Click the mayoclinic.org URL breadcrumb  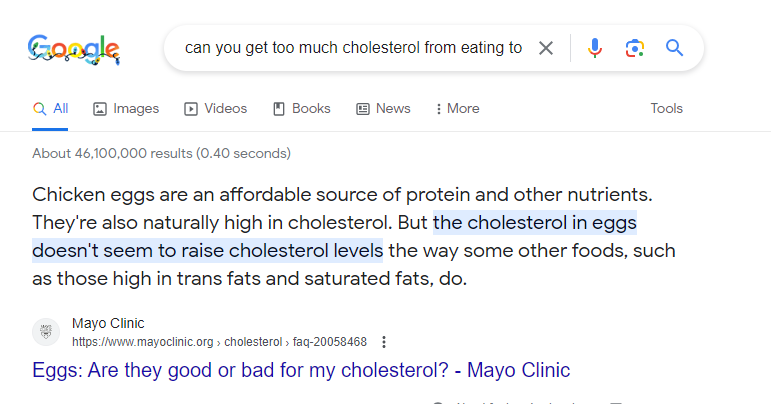point(219,341)
